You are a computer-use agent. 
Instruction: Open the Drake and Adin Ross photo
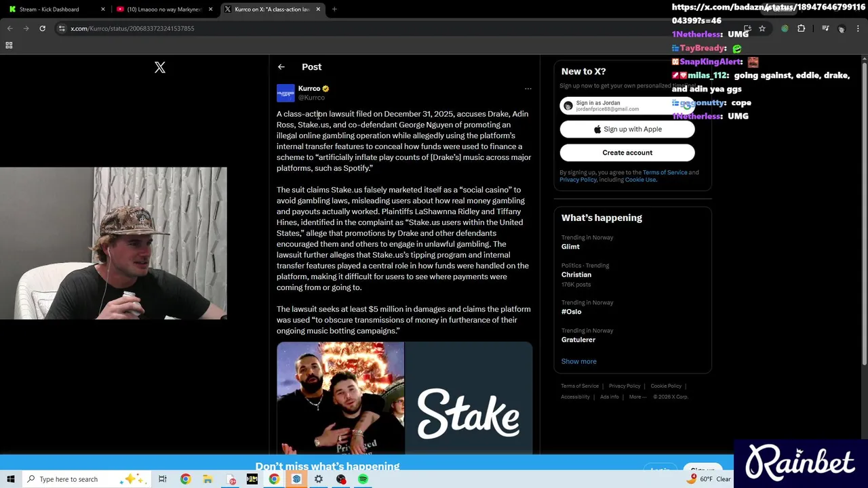[x=340, y=398]
